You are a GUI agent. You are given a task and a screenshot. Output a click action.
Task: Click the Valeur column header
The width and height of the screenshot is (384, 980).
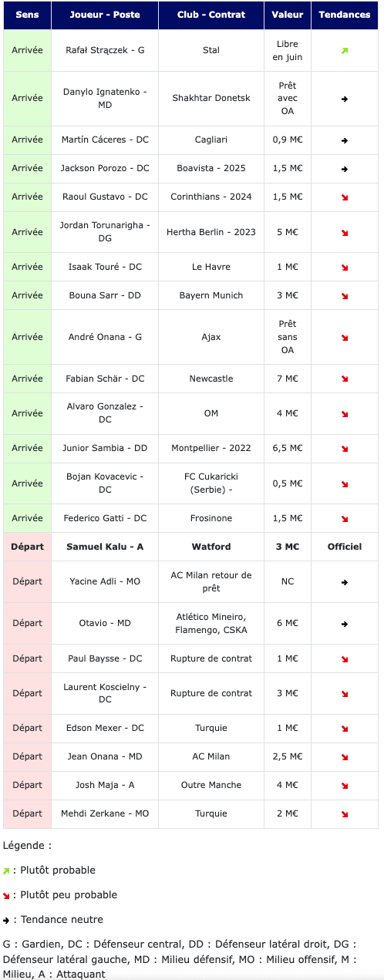[x=288, y=15]
